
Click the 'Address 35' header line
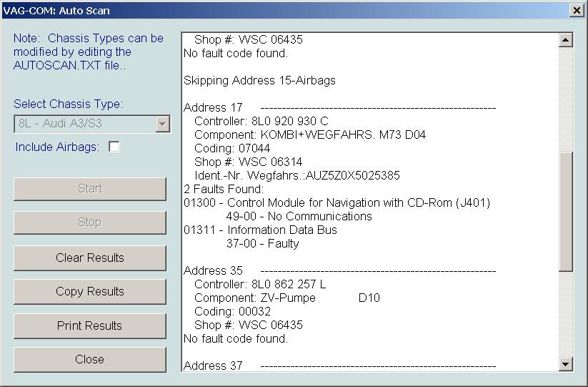click(x=340, y=270)
